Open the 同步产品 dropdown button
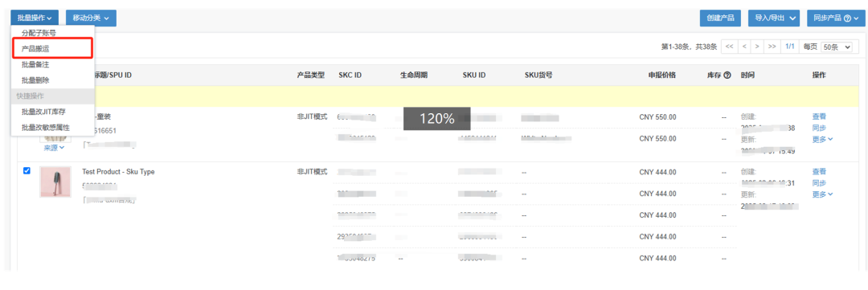The width and height of the screenshot is (868, 290). tap(836, 18)
